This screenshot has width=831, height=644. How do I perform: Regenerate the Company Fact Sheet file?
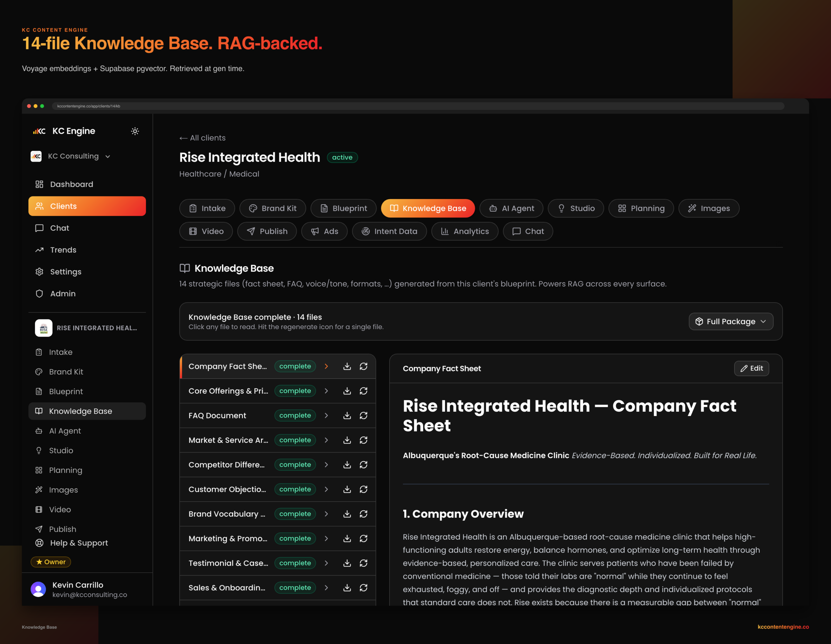tap(364, 366)
